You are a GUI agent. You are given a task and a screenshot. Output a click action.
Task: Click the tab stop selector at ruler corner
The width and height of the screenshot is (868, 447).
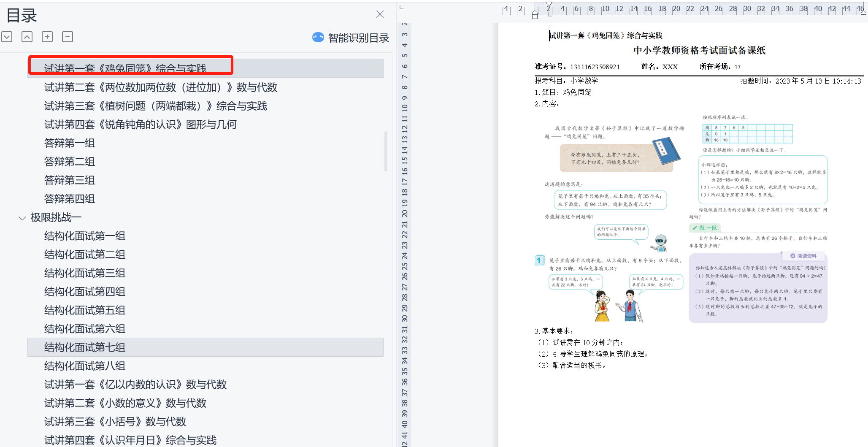(x=402, y=8)
